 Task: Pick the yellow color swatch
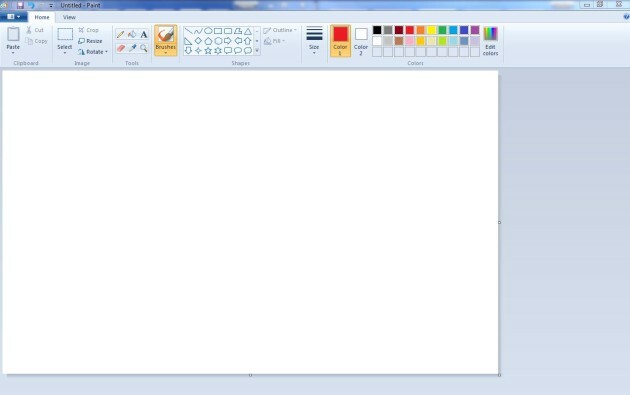click(x=432, y=30)
